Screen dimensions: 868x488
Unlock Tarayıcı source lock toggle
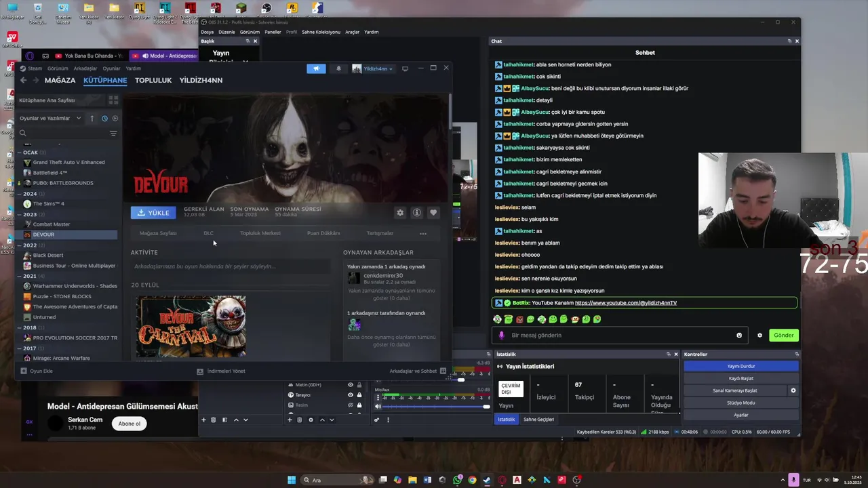(x=359, y=394)
